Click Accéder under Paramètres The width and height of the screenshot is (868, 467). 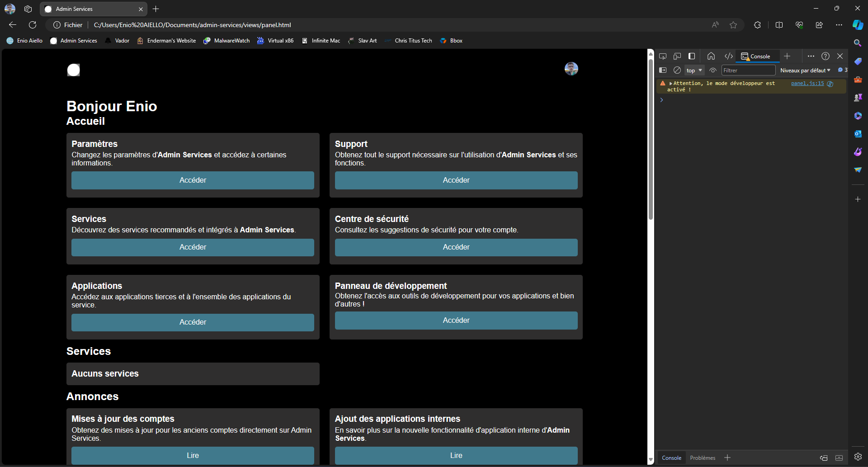point(193,180)
